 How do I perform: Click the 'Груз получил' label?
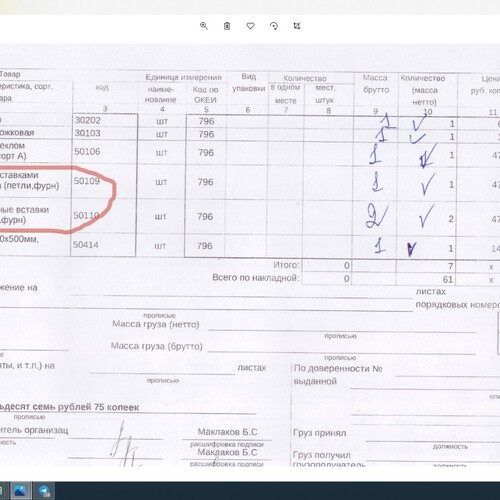pos(322,455)
